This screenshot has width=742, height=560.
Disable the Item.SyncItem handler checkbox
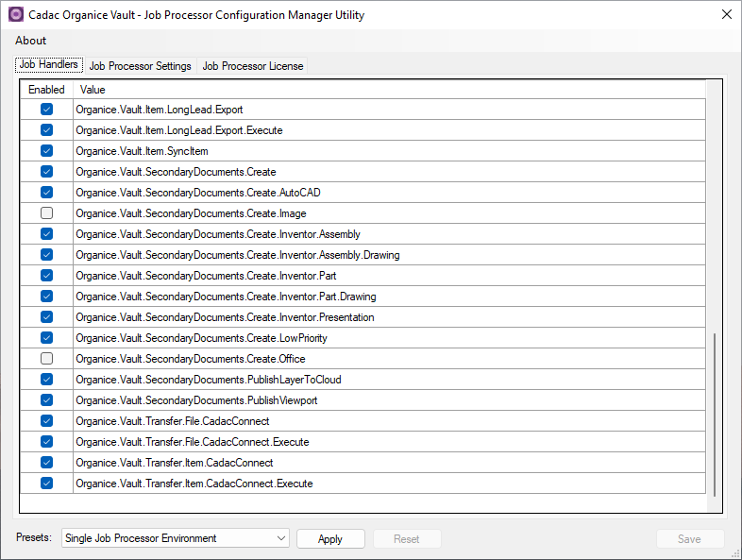(46, 151)
